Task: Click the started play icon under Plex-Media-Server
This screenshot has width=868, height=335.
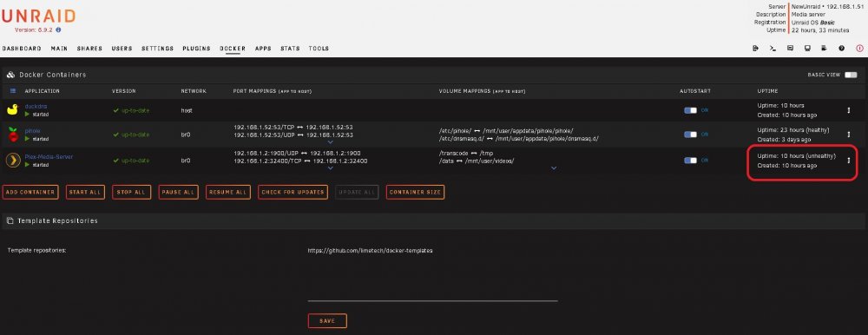Action: [x=27, y=165]
